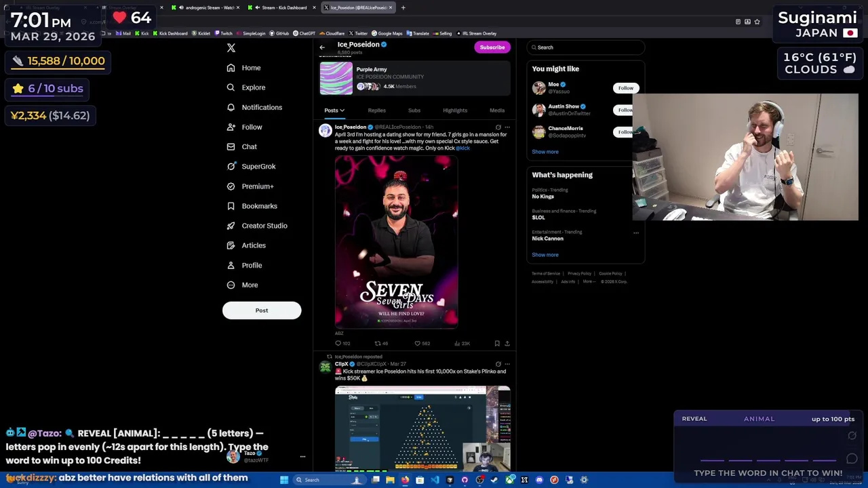Click repost icon showing 46 reposts
Image resolution: width=868 pixels, height=488 pixels.
click(x=378, y=344)
